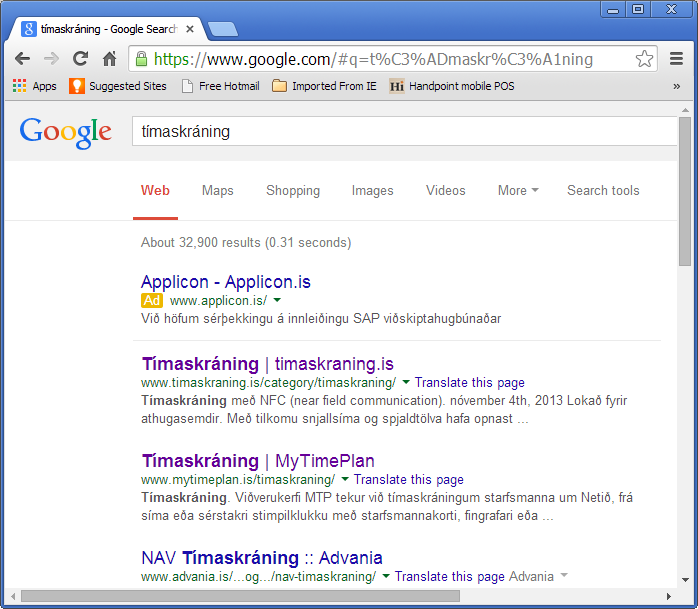Open the Free Hotmail bookmark
Screen dimensions: 698x609
coord(221,86)
